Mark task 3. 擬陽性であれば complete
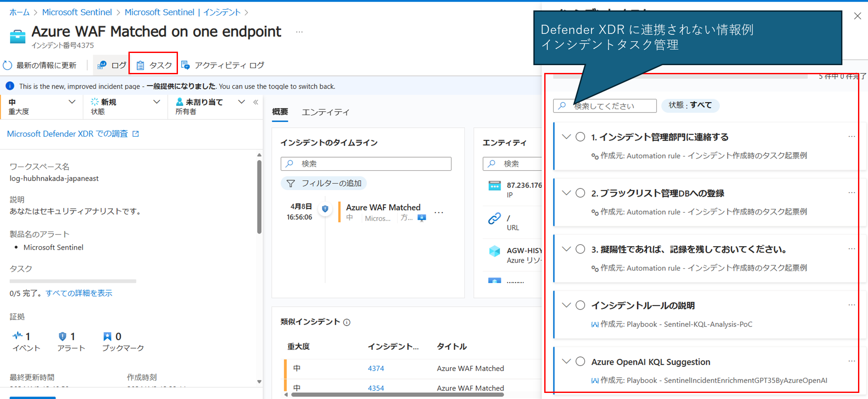The width and height of the screenshot is (868, 399). 580,249
